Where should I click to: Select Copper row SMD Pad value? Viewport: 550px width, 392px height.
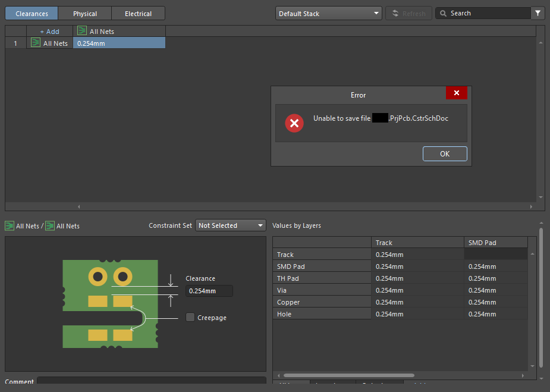click(496, 302)
